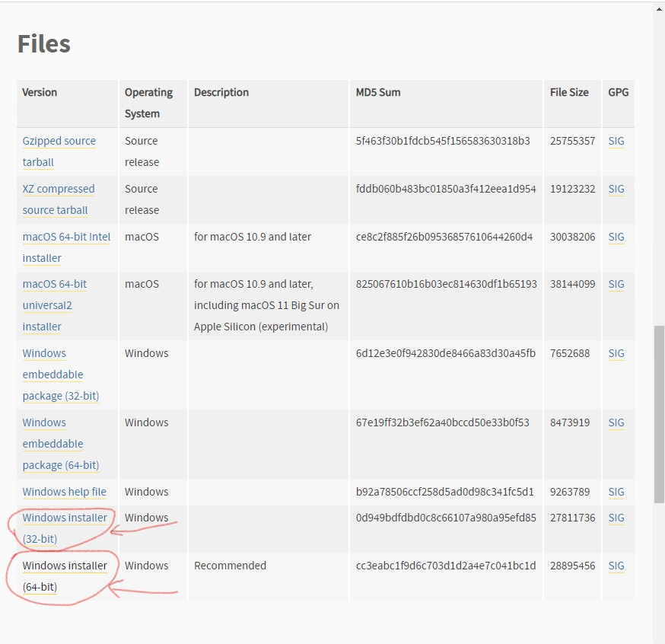
Task: Select MD5 sum 5f463f30b1fdcb545f156583630318b3
Action: [x=443, y=141]
